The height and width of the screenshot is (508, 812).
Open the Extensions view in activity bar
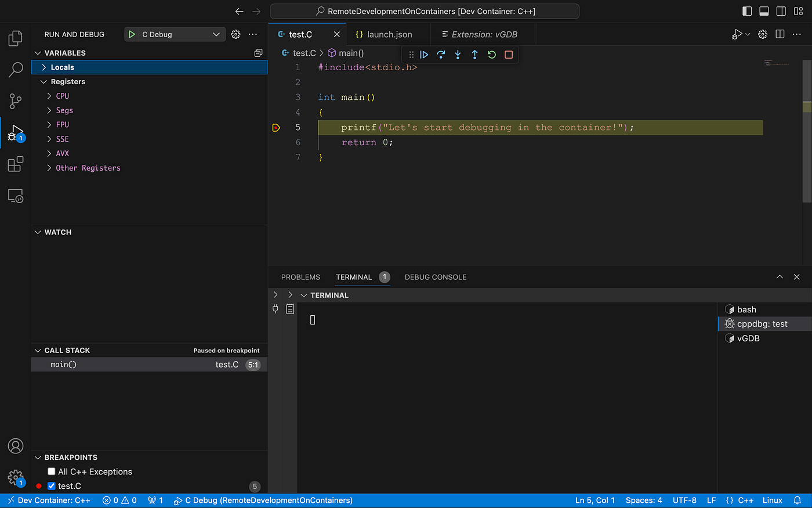tap(16, 164)
